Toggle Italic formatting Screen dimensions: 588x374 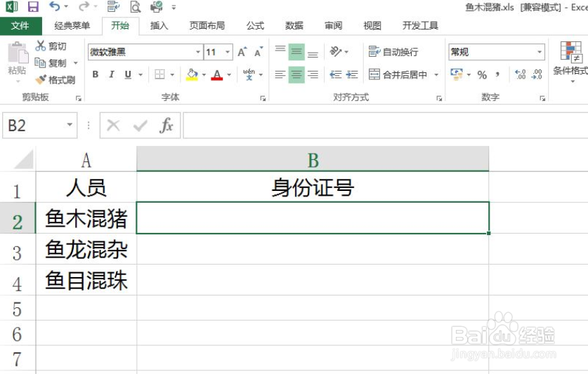(112, 74)
